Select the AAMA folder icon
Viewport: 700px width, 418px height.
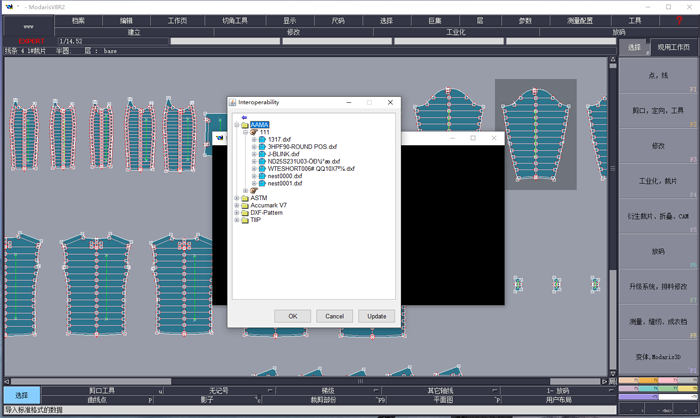(x=245, y=125)
